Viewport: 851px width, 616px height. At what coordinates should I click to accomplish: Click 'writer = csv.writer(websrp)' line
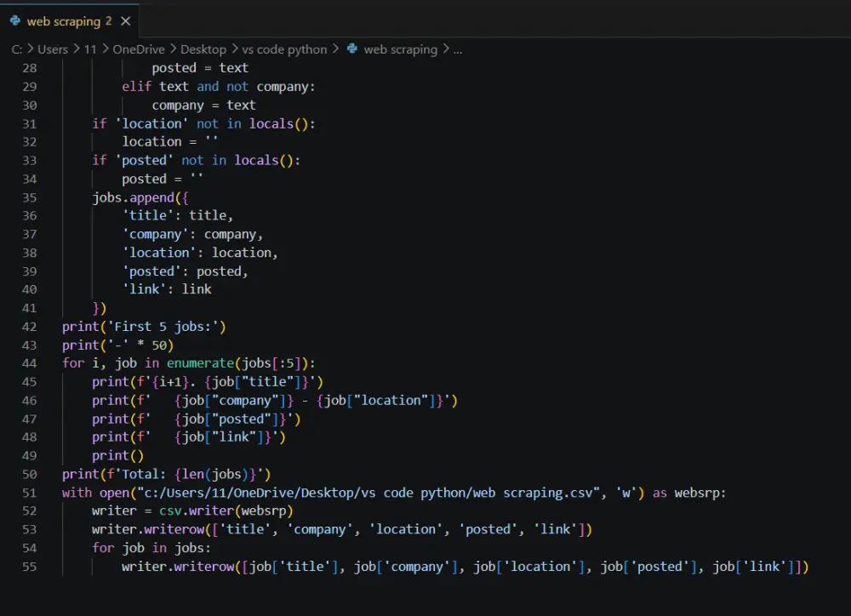coord(192,510)
